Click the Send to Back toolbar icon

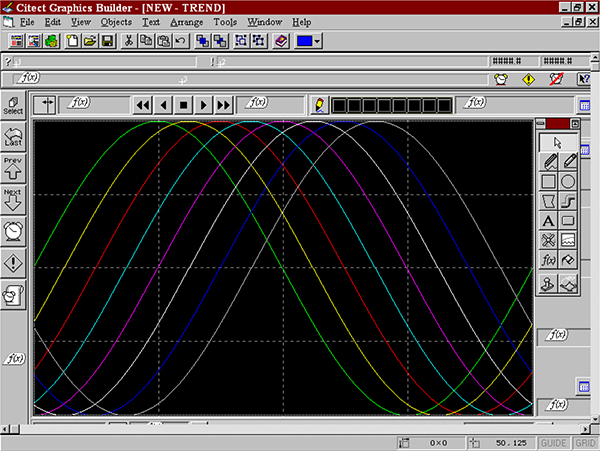(220, 41)
